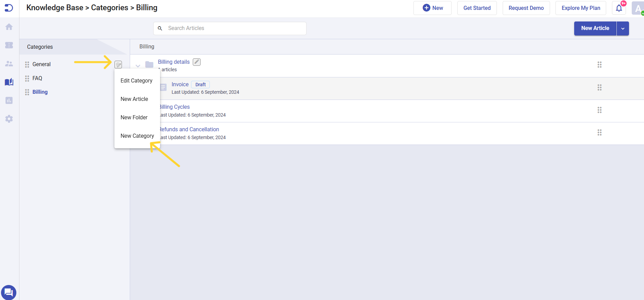The image size is (644, 300).
Task: Open the New Article dropdown arrow
Action: [623, 29]
